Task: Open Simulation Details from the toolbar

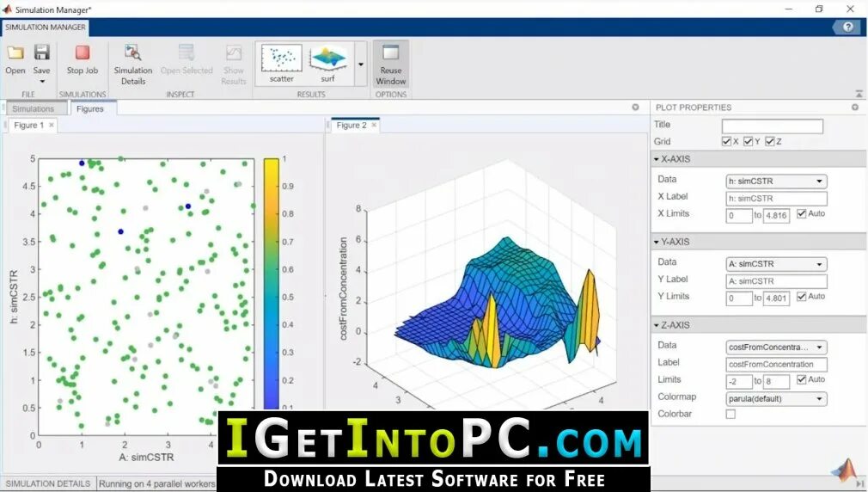Action: (x=133, y=65)
